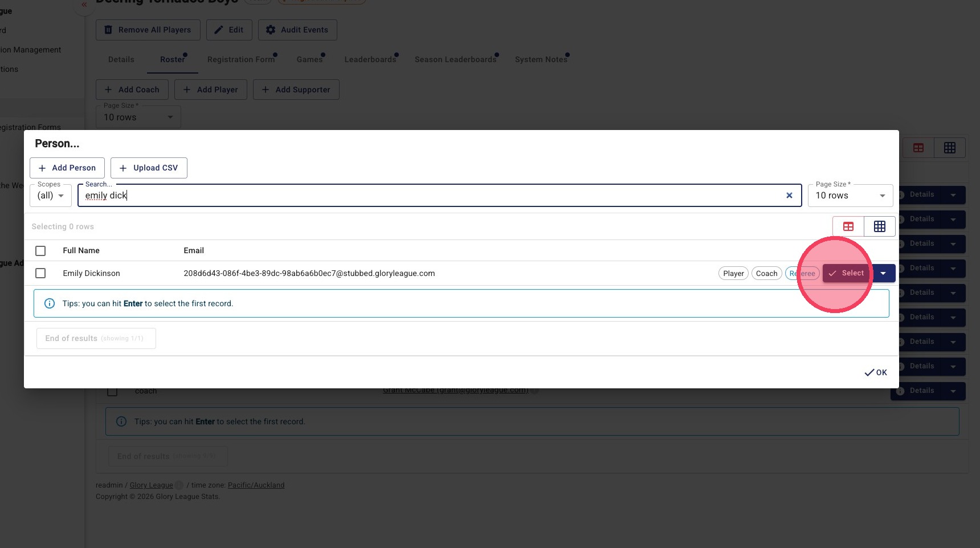Screen dimensions: 980x548
Task: Click Remove All Players button
Action: point(148,30)
